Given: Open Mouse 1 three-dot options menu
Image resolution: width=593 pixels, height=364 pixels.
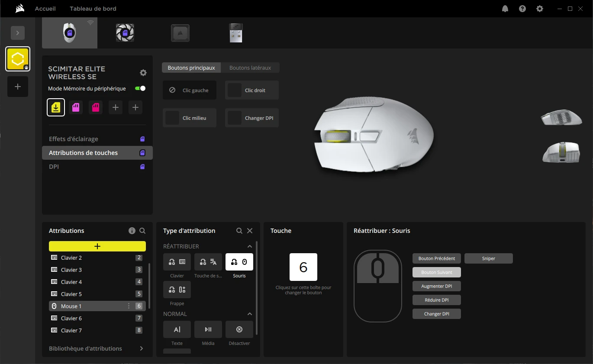Looking at the screenshot, I should click(x=129, y=306).
